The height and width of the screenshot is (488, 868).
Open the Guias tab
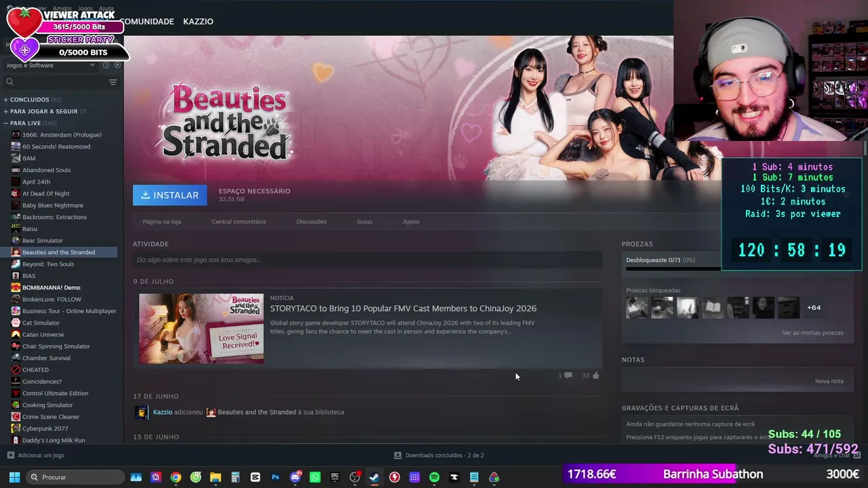(x=365, y=222)
